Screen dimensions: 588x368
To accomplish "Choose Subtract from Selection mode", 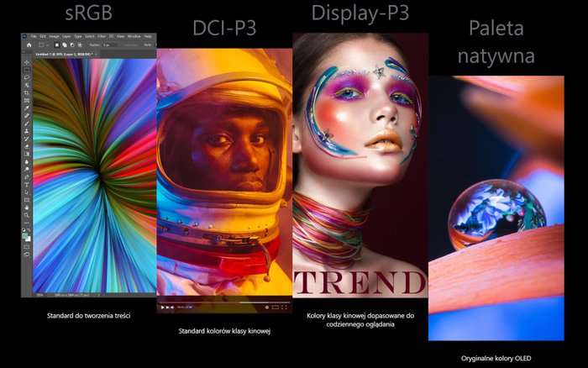I will (72, 45).
